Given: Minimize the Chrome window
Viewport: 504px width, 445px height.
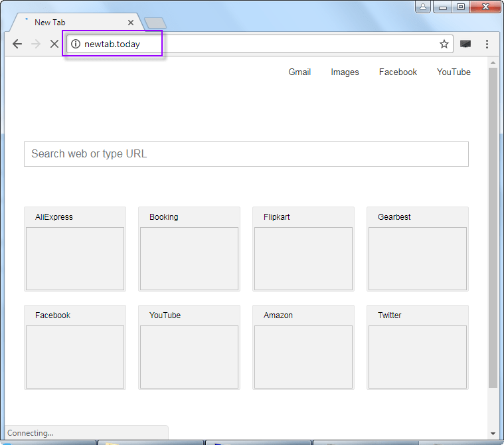Looking at the screenshot, I should pos(443,7).
